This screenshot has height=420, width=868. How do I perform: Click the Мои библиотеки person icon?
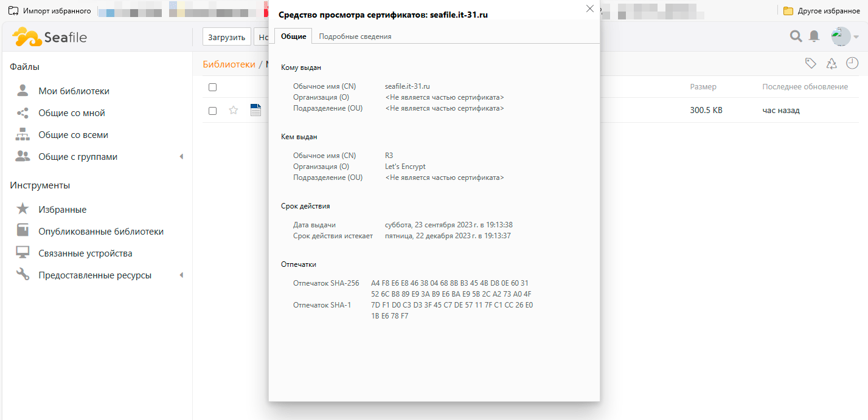(x=23, y=91)
